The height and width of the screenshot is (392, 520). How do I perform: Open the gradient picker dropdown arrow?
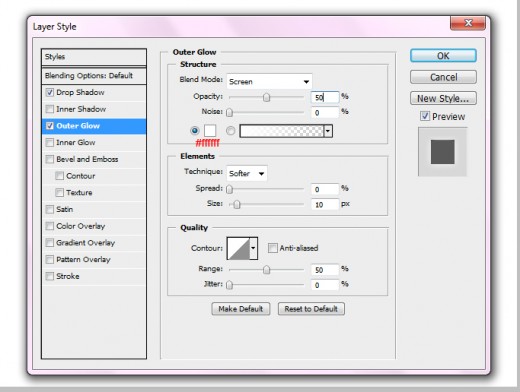tap(328, 131)
